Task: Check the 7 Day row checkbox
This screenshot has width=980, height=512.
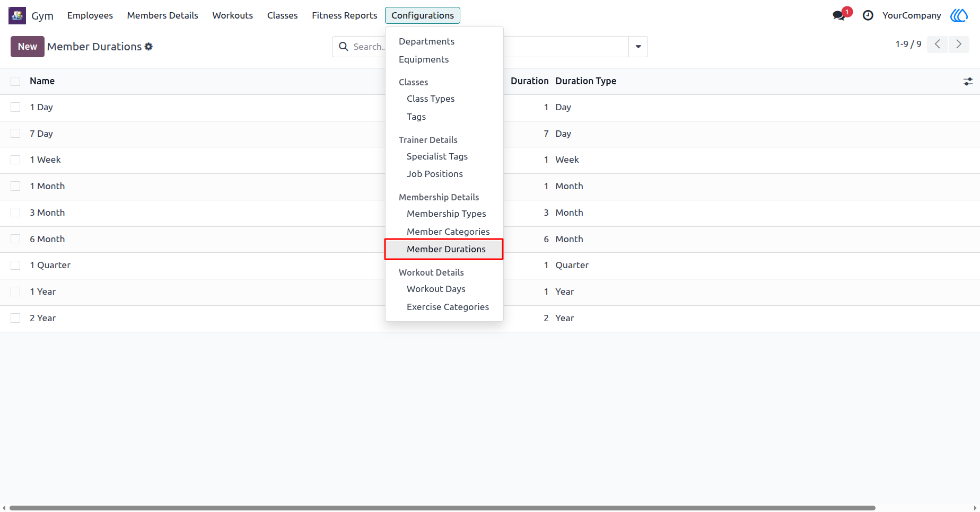Action: (15, 134)
